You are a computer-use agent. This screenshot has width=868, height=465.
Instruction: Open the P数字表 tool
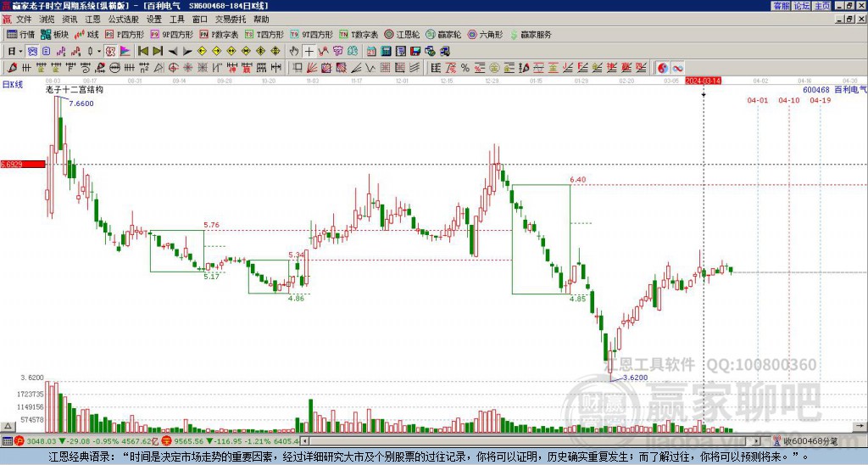coord(219,34)
